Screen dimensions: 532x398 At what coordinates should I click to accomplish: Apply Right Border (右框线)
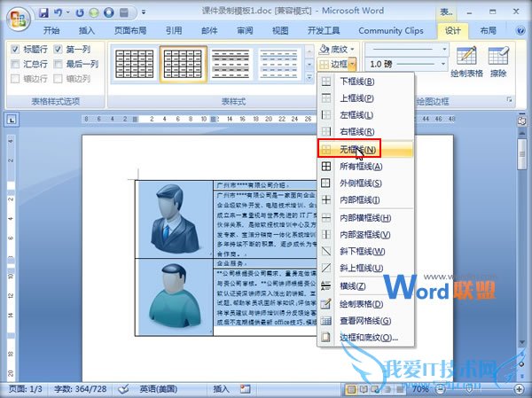[365, 131]
